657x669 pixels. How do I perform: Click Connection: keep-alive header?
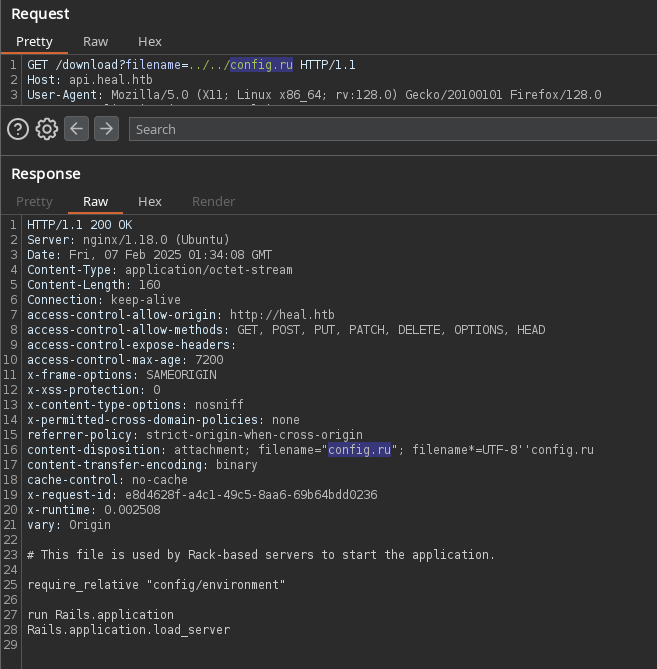(104, 300)
